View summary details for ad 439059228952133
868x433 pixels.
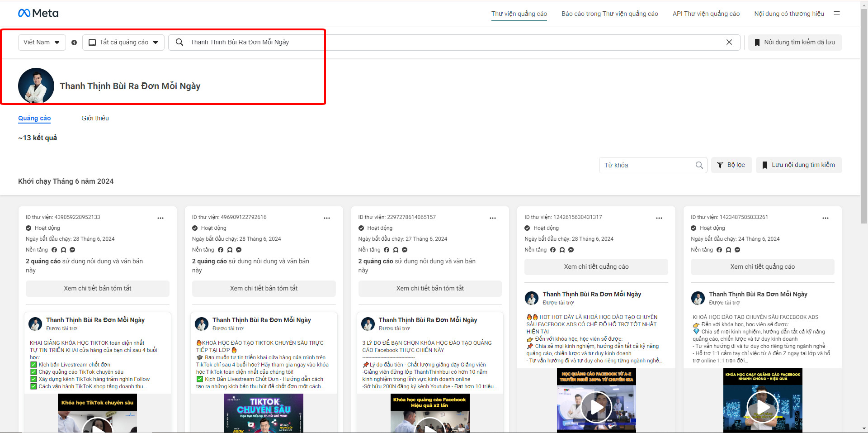(x=98, y=289)
